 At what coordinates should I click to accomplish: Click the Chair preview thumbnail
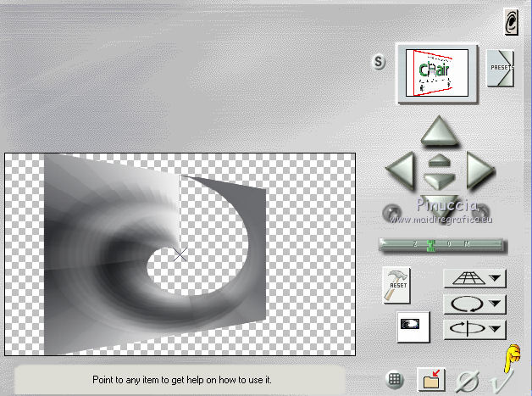[x=437, y=73]
